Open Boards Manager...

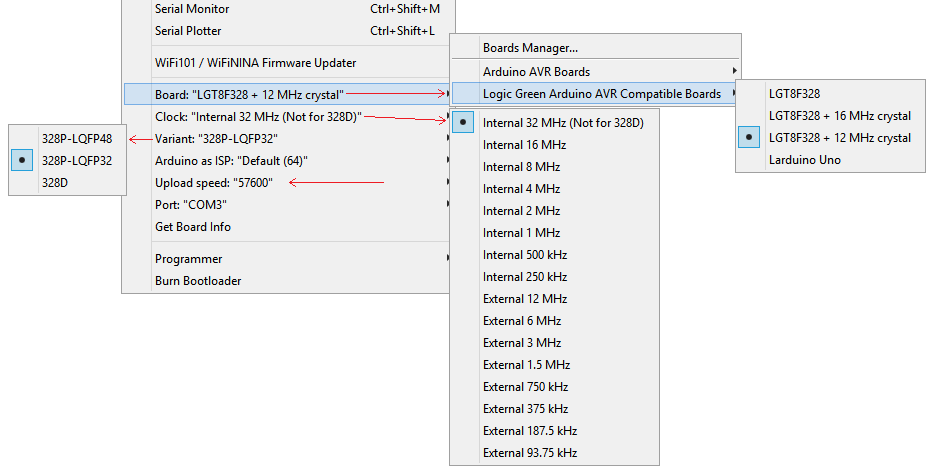point(596,48)
